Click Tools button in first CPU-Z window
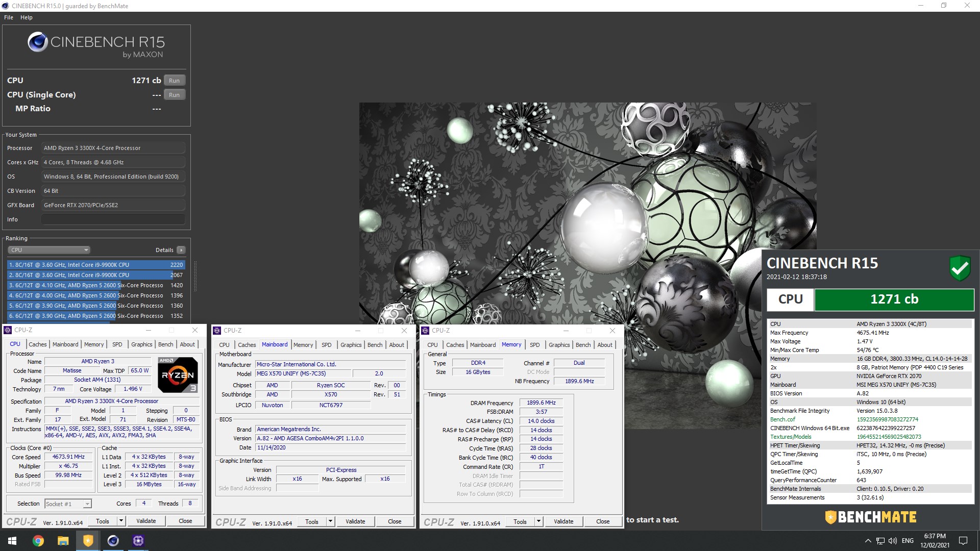The height and width of the screenshot is (551, 980). (103, 521)
